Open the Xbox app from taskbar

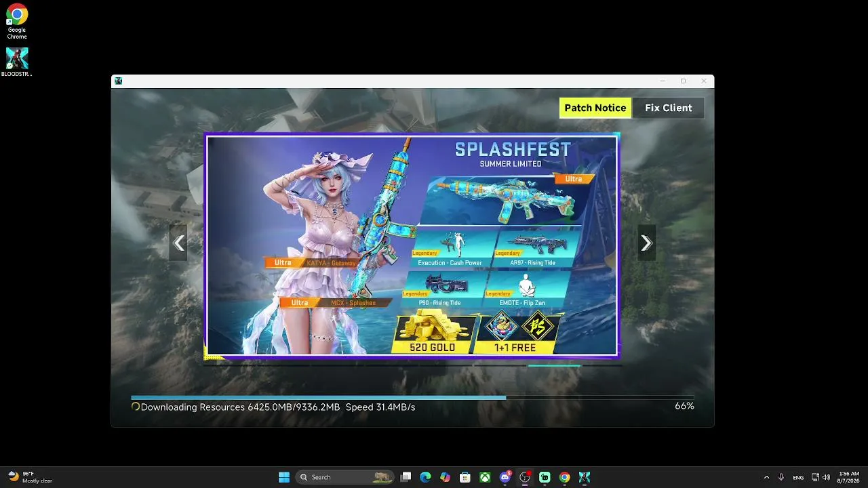(x=485, y=477)
